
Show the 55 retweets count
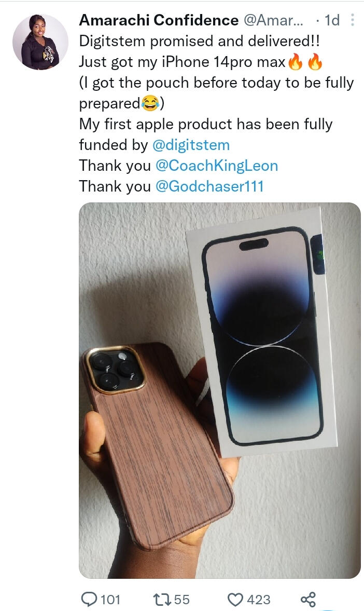pos(181,600)
